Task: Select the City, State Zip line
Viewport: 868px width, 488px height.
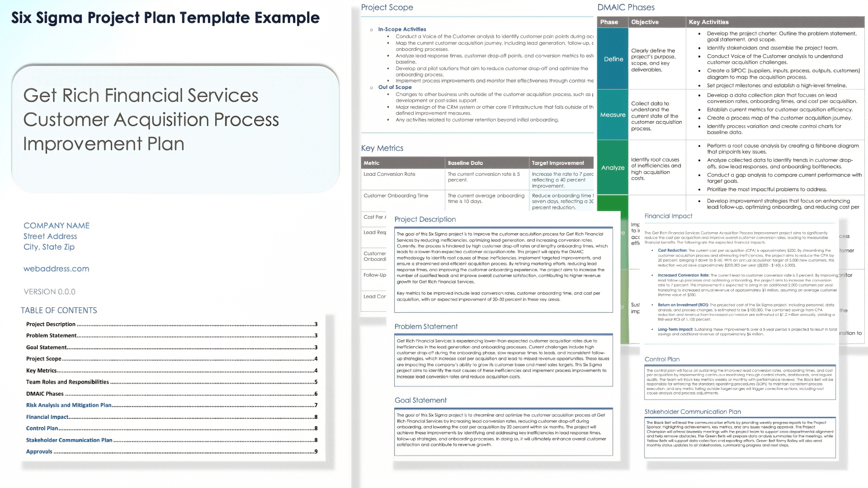Action: click(49, 247)
